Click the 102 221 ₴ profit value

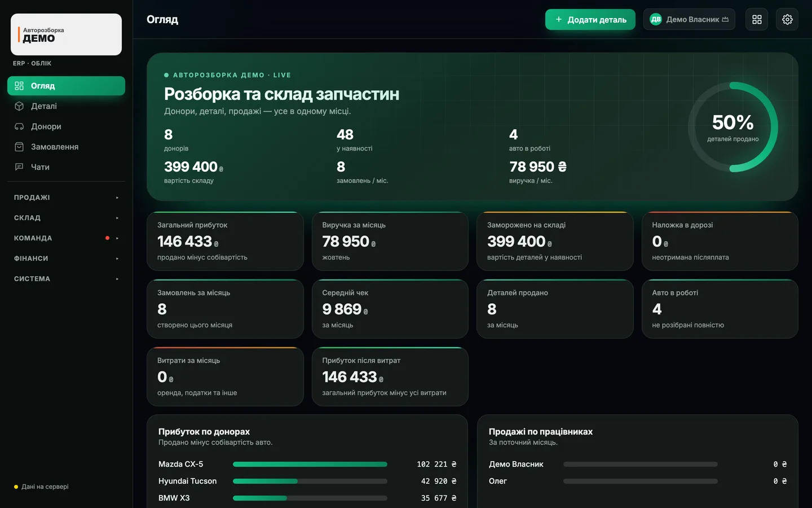click(x=436, y=464)
